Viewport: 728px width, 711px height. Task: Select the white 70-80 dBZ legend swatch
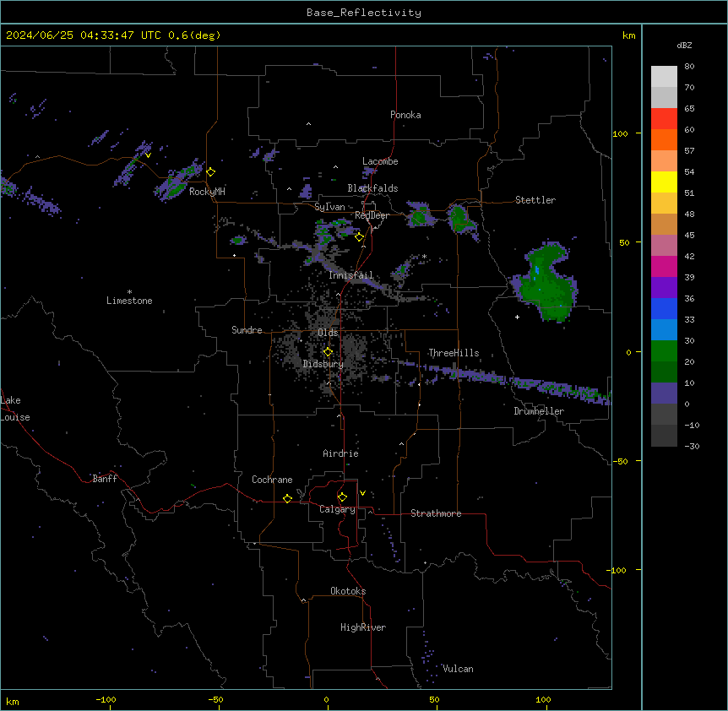(664, 76)
